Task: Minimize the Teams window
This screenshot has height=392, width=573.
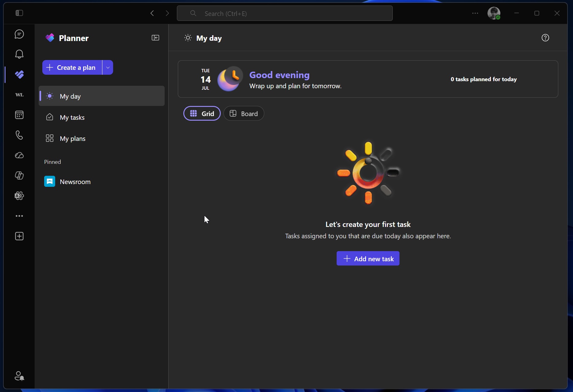Action: pos(517,13)
